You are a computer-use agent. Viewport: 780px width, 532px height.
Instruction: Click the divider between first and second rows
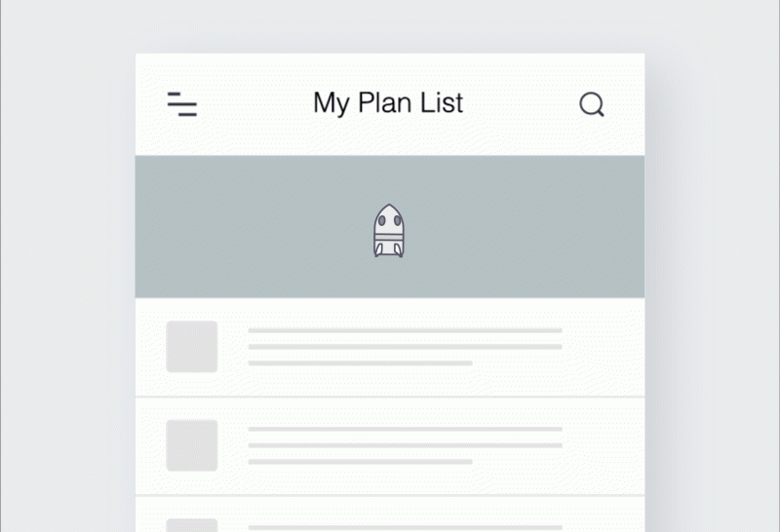click(390, 397)
